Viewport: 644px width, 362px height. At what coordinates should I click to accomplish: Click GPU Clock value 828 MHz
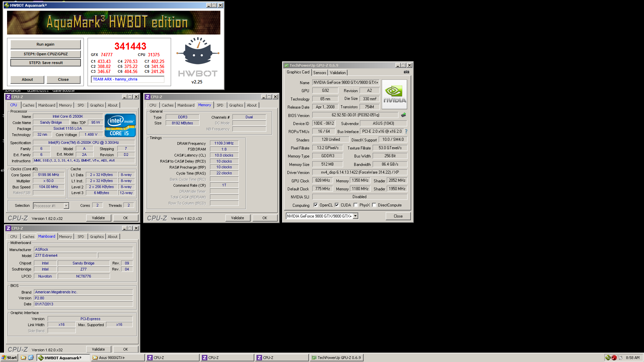323,180
